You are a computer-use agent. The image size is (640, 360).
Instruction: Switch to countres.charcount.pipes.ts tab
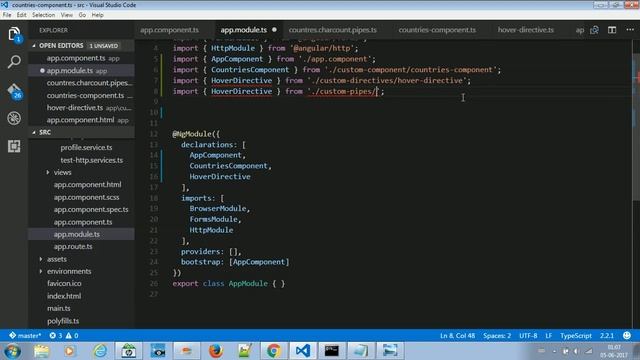click(x=333, y=30)
